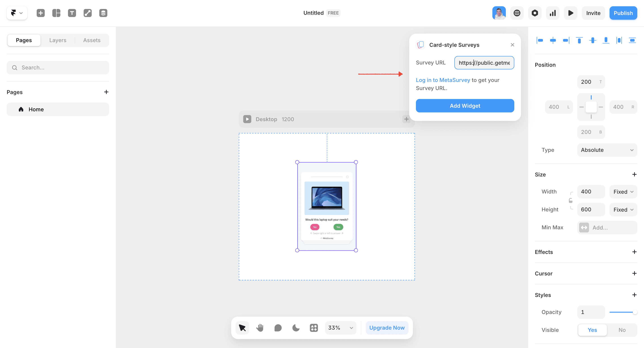The height and width of the screenshot is (348, 644).
Task: Click the Add Widget button
Action: [x=465, y=106]
